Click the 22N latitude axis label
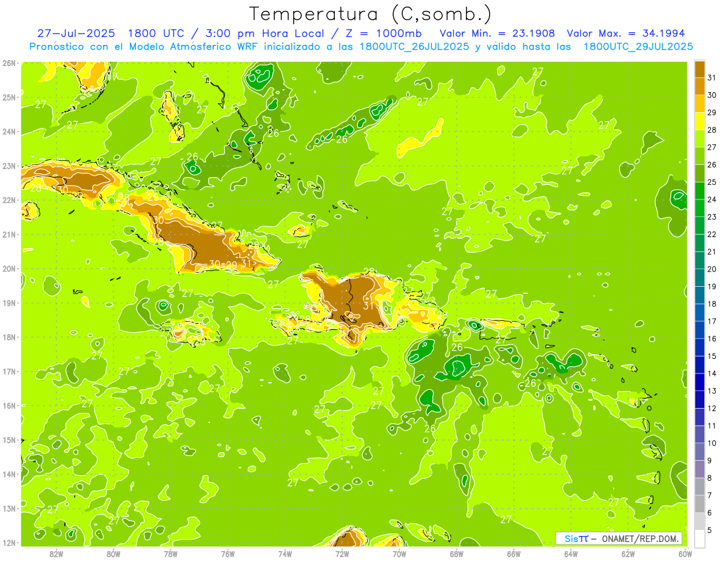The height and width of the screenshot is (562, 728). tap(9, 200)
